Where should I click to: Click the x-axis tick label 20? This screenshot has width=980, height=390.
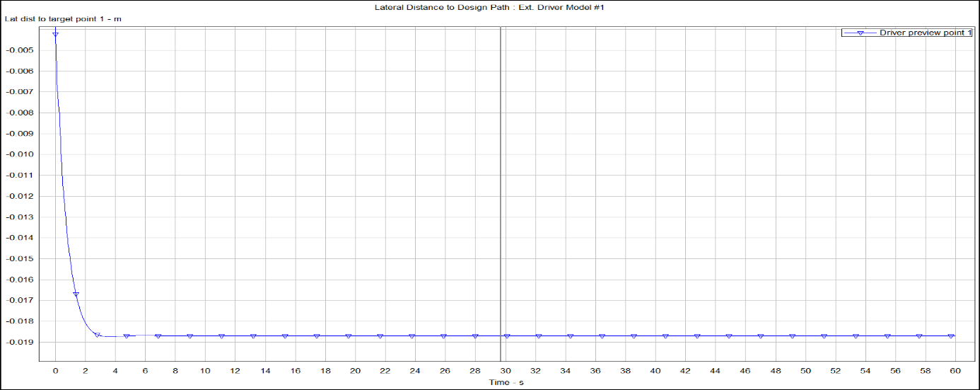355,370
